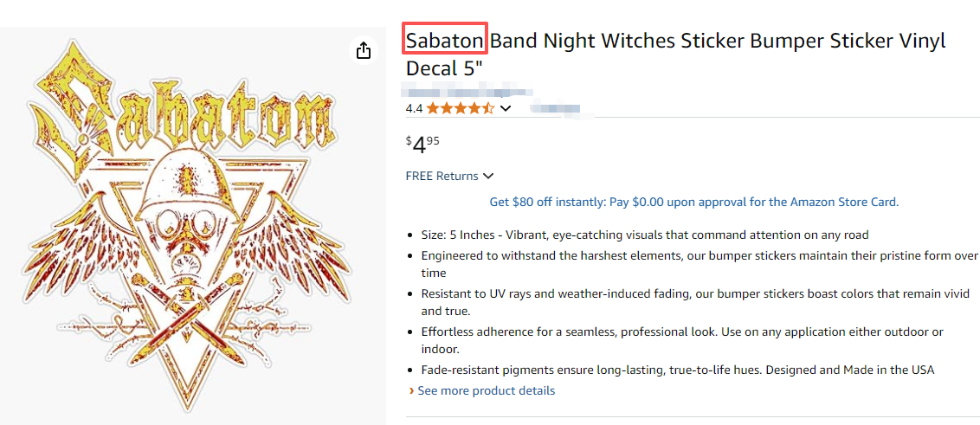Click the small arrow before See more product details

tap(411, 391)
